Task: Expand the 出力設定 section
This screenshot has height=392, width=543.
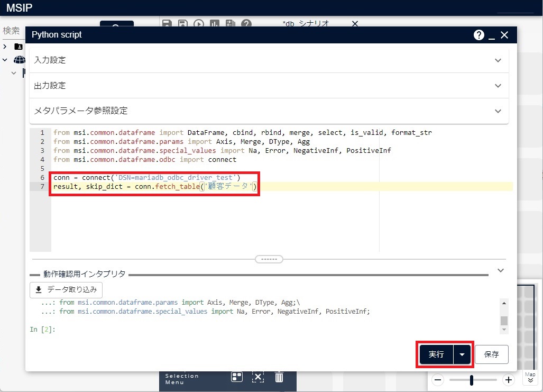Action: (x=269, y=86)
